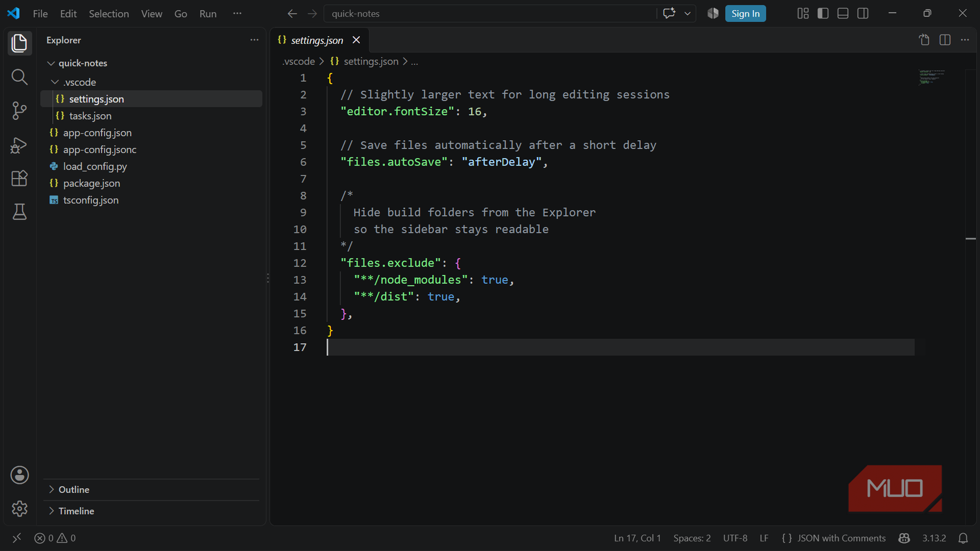The height and width of the screenshot is (551, 980).
Task: Open the Explorer view in the activity bar
Action: (20, 43)
